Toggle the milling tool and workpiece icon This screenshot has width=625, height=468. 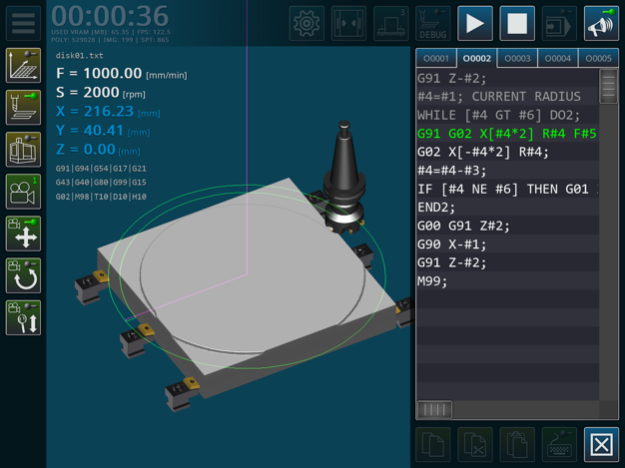click(23, 108)
